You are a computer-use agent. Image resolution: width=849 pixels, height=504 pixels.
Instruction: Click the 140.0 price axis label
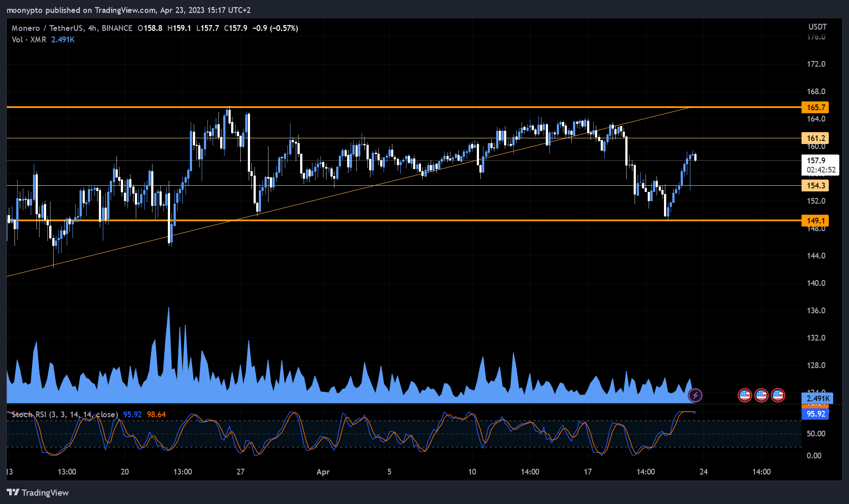[x=816, y=283]
